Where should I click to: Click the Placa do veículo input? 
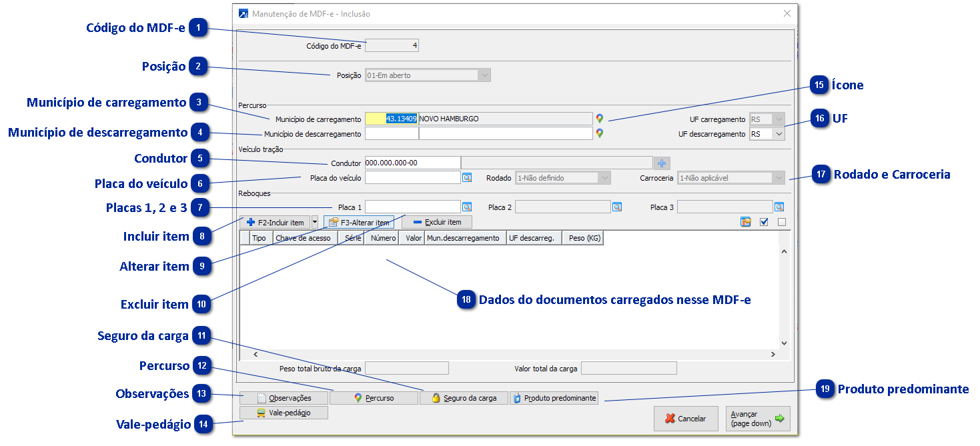(413, 178)
